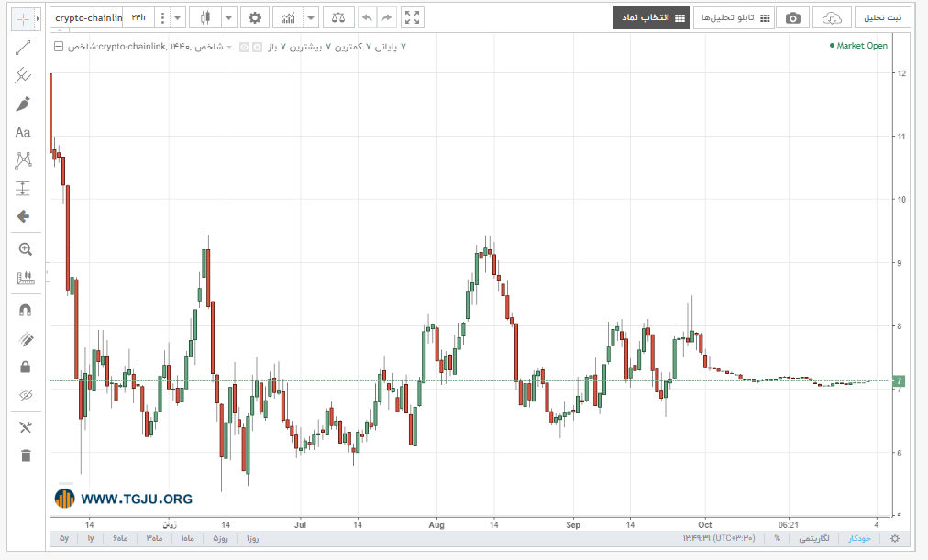Switch chart to fullscreen mode
Image resolution: width=928 pixels, height=560 pixels.
(x=412, y=17)
